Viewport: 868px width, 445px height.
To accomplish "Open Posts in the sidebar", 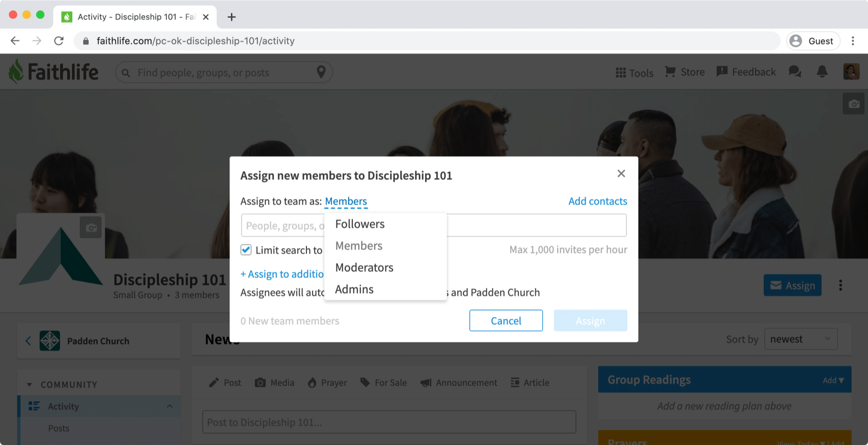I will click(x=59, y=428).
